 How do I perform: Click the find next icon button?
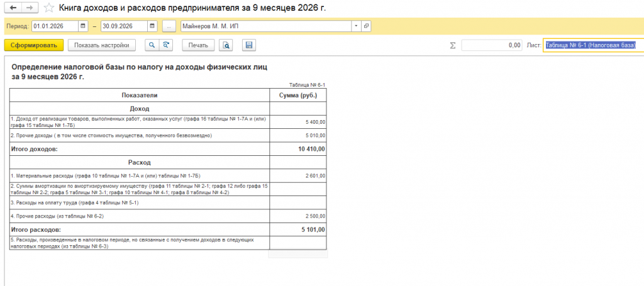coord(166,45)
